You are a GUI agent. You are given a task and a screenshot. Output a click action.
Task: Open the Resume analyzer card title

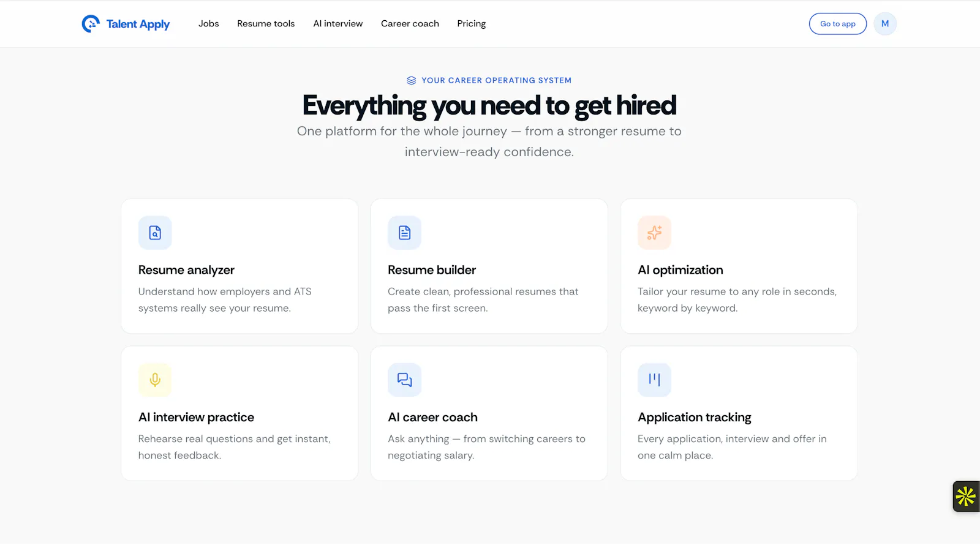(x=186, y=270)
